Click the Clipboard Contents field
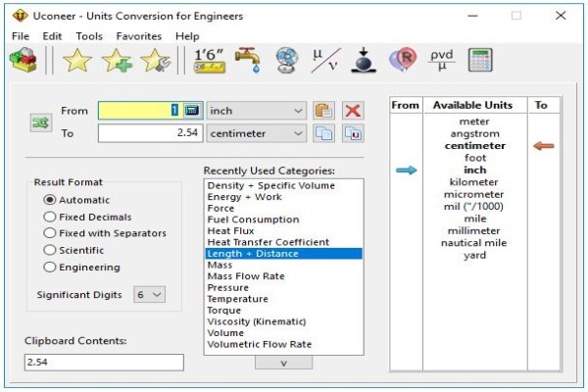This screenshot has width=588, height=392. click(104, 363)
